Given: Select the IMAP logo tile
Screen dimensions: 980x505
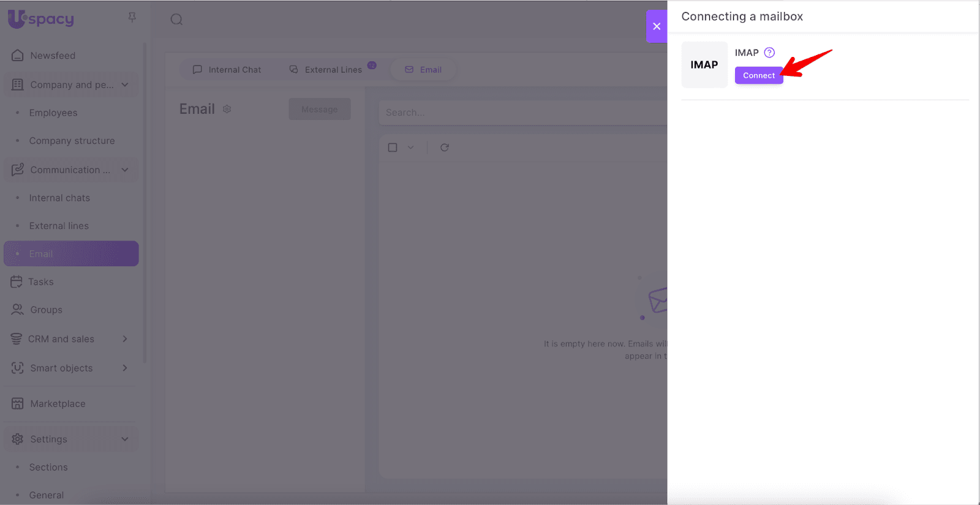Looking at the screenshot, I should [x=704, y=65].
